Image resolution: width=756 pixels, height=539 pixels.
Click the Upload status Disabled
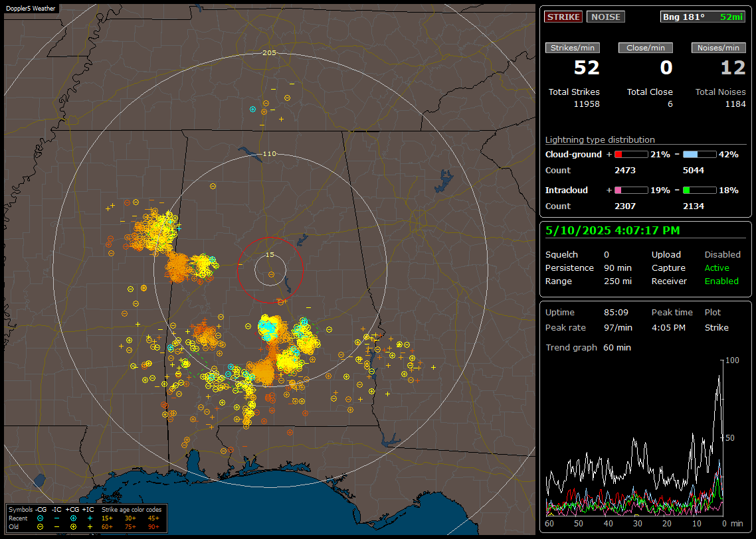point(722,255)
